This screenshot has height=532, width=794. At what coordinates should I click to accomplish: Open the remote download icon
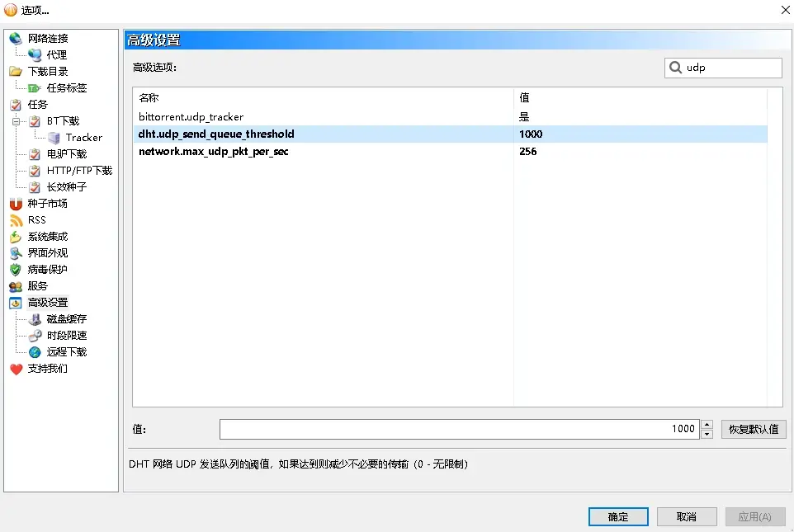coord(35,352)
